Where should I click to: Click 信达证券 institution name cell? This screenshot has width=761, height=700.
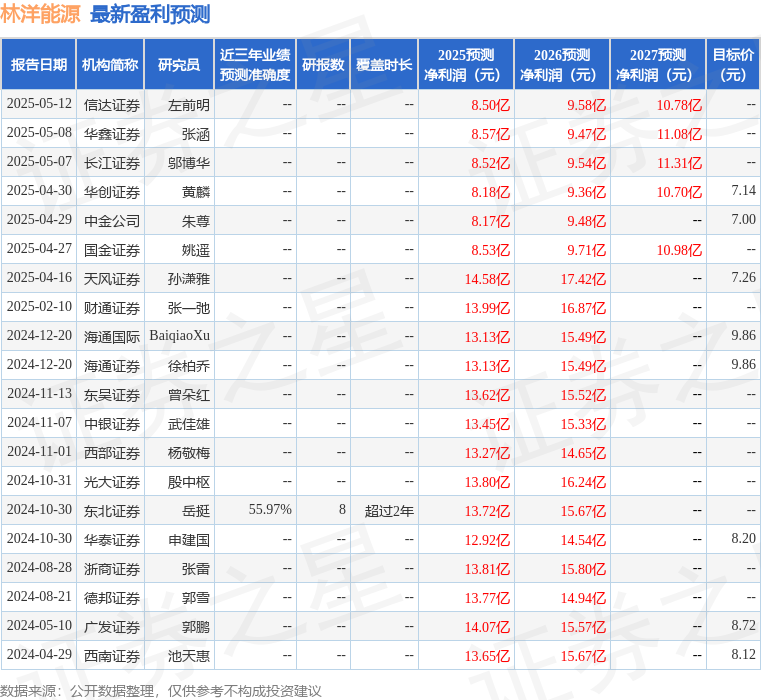pos(111,104)
